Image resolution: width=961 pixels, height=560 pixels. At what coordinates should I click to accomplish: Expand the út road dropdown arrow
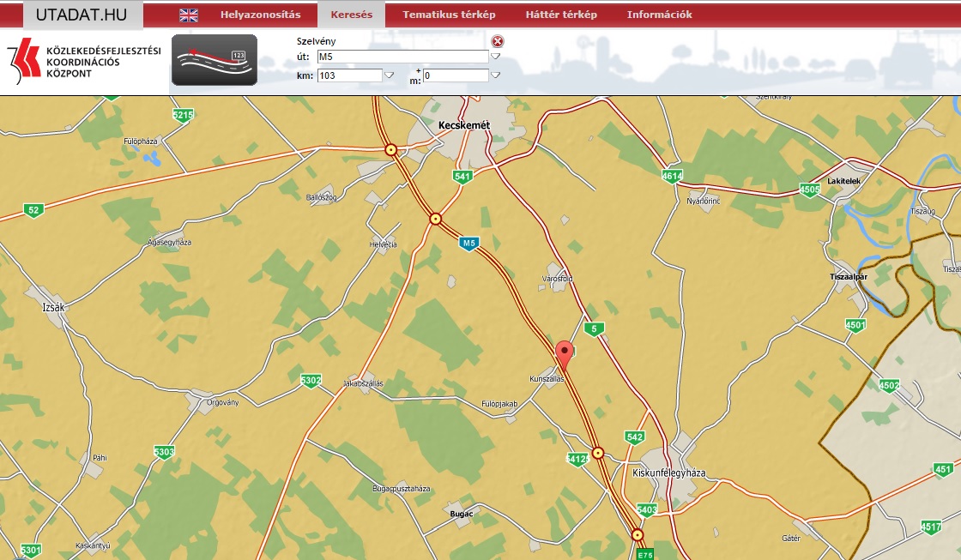tap(495, 57)
